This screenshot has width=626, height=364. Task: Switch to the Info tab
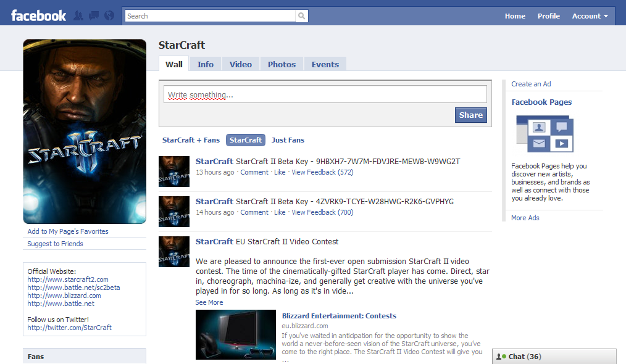pyautogui.click(x=205, y=64)
